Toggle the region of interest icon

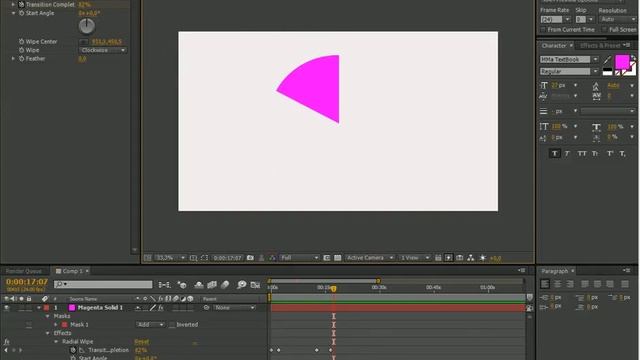(x=327, y=258)
